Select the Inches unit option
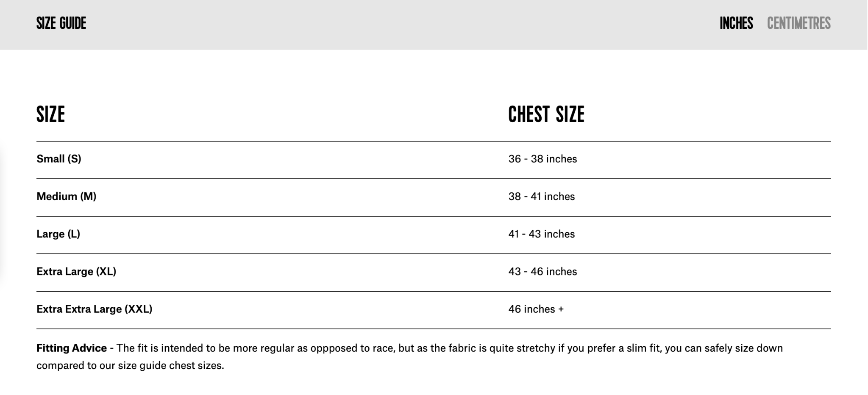The image size is (868, 395). click(x=736, y=23)
